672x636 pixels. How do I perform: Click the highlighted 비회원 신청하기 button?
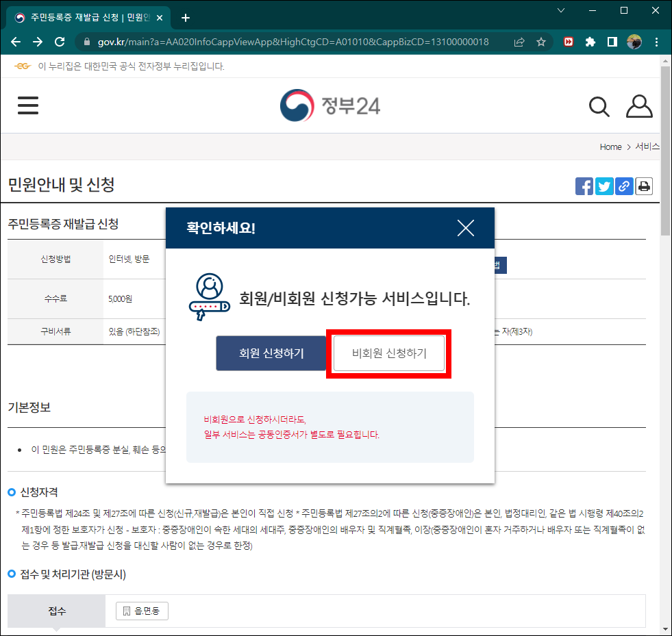[388, 353]
